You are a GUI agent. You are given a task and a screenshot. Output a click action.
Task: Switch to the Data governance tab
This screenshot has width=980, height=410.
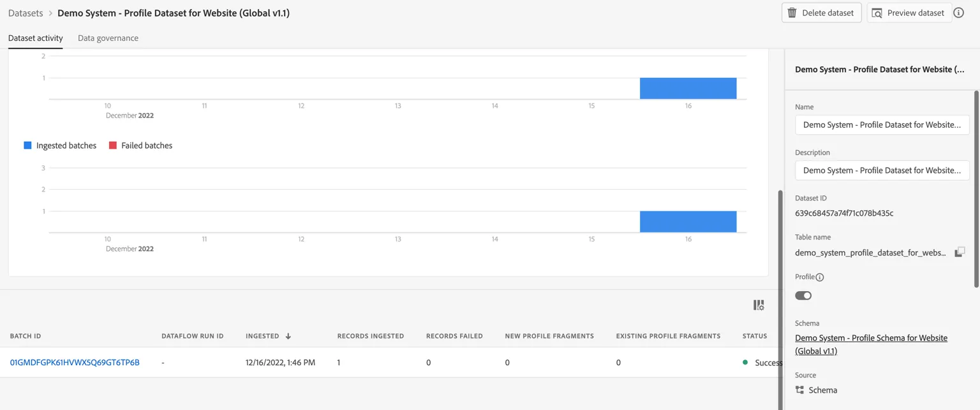[x=108, y=38]
